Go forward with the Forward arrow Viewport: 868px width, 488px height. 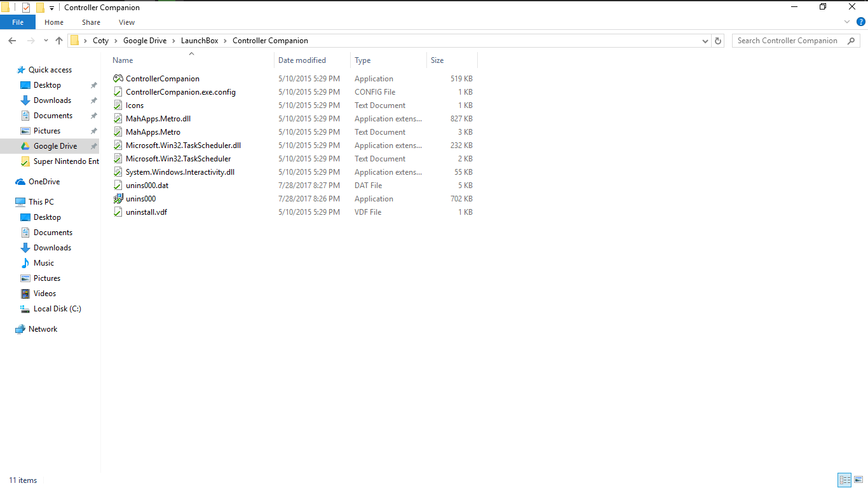coord(31,41)
